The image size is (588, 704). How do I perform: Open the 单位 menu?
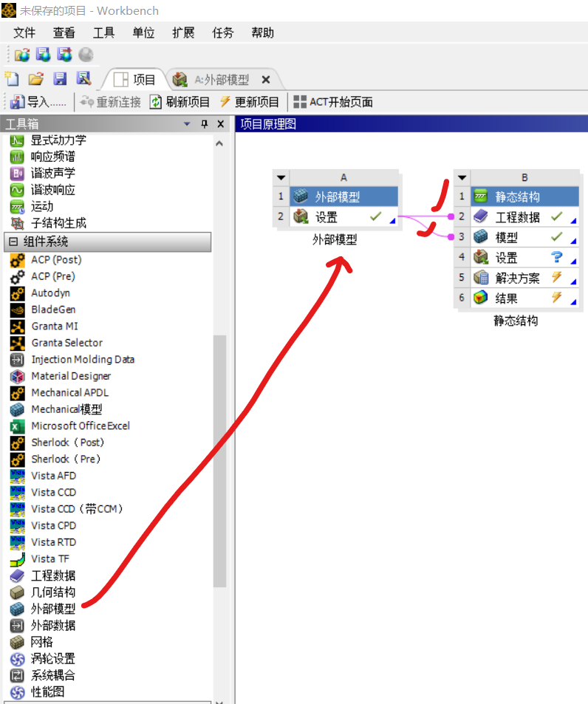[x=143, y=33]
